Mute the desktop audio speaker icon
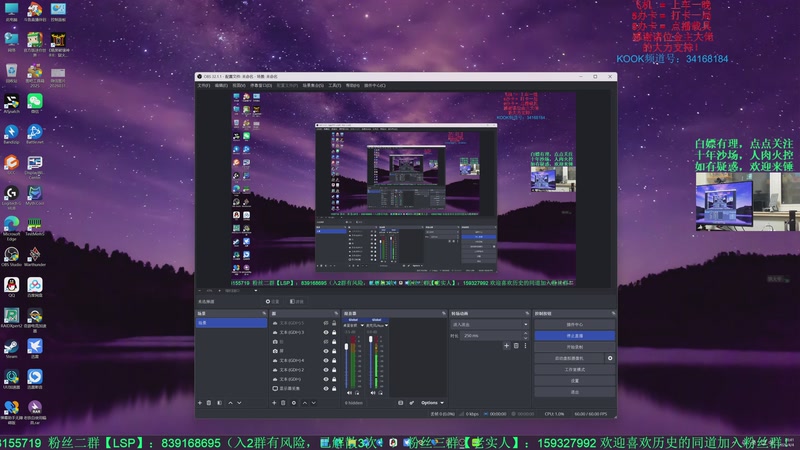The height and width of the screenshot is (450, 800). (349, 393)
